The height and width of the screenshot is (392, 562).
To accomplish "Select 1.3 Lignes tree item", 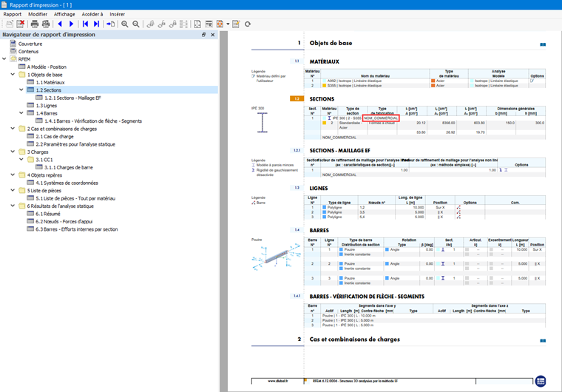I will tap(47, 106).
